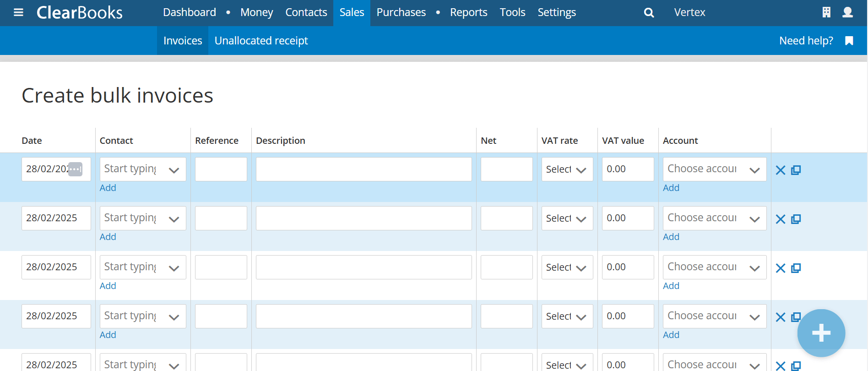Click the bookmark icon near Need help
The height and width of the screenshot is (371, 868).
(849, 41)
